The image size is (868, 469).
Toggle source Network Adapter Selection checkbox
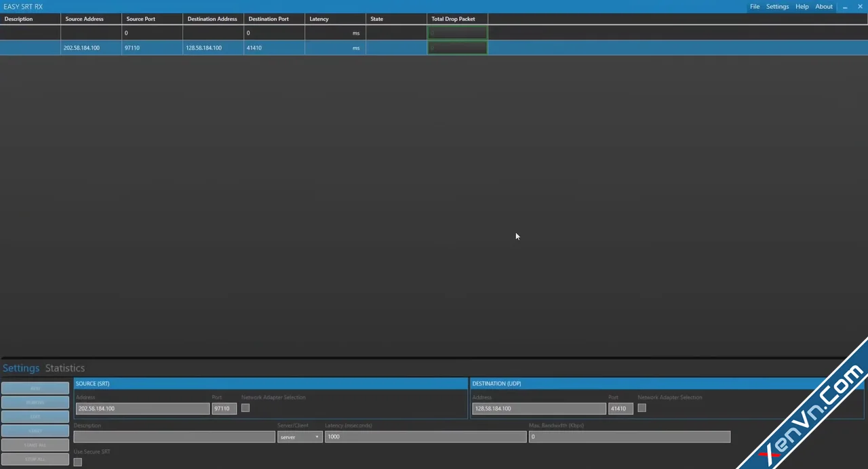pyautogui.click(x=245, y=408)
